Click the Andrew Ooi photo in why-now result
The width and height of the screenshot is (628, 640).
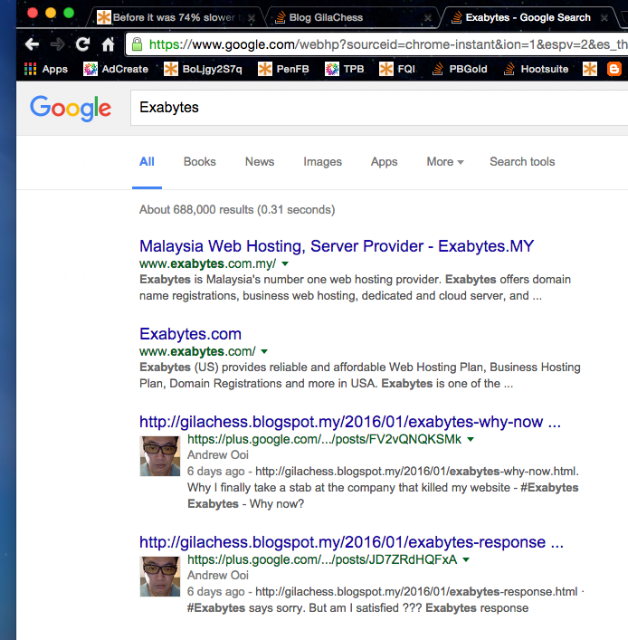(x=160, y=456)
